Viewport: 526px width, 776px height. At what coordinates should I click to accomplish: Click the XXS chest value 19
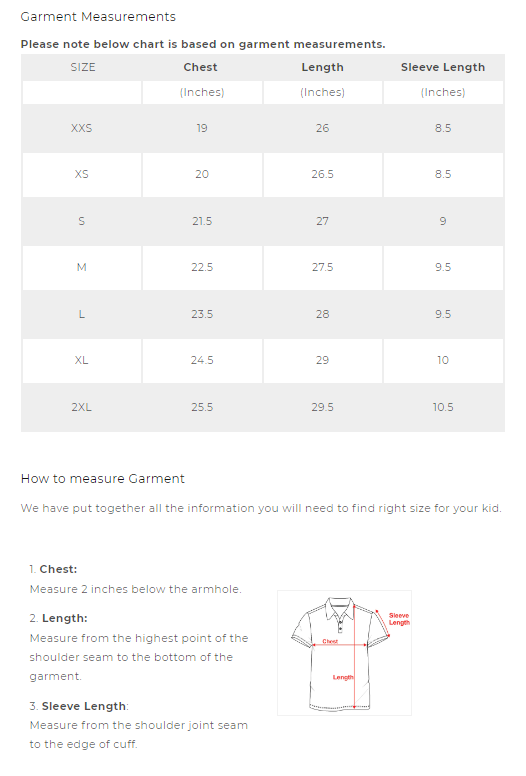pyautogui.click(x=202, y=128)
